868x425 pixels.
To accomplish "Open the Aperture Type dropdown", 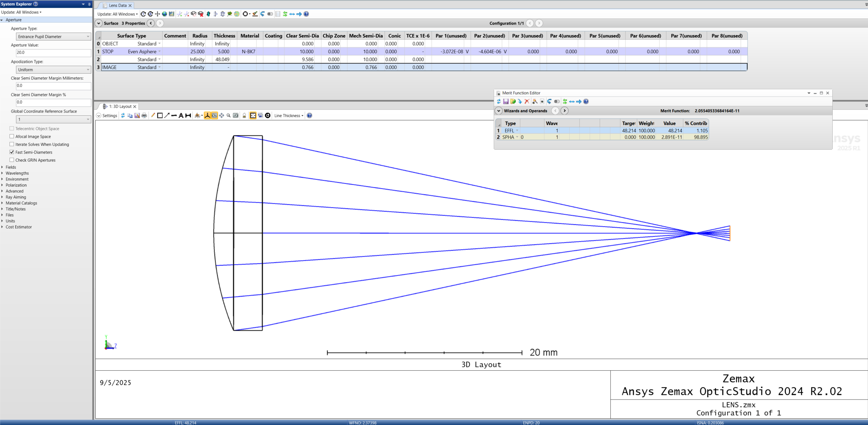I will (x=53, y=37).
